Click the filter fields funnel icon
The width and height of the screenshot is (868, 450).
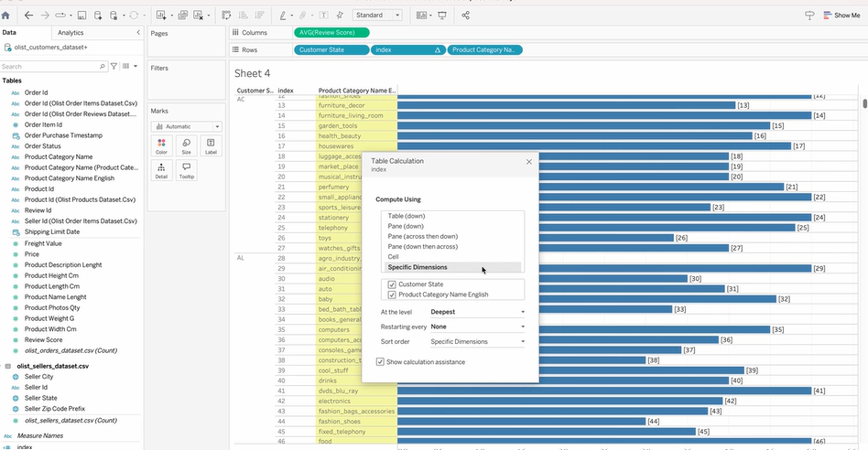click(114, 67)
